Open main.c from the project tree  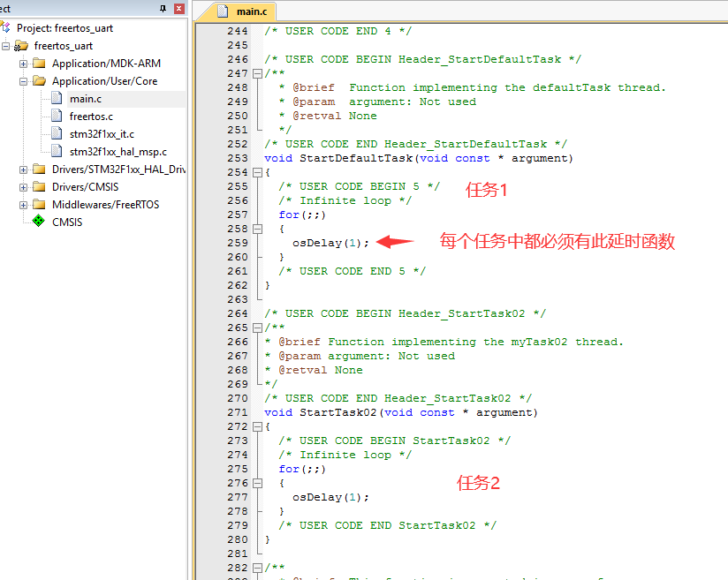pyautogui.click(x=86, y=99)
